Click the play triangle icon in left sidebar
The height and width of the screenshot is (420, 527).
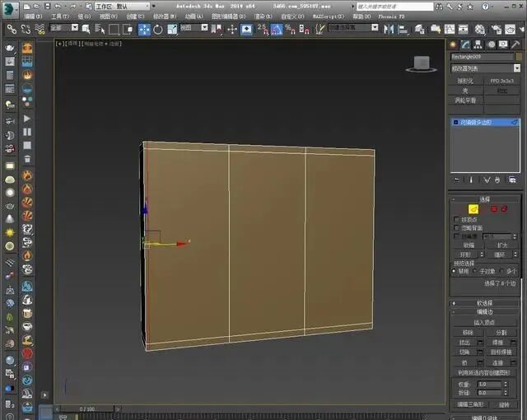(27, 119)
